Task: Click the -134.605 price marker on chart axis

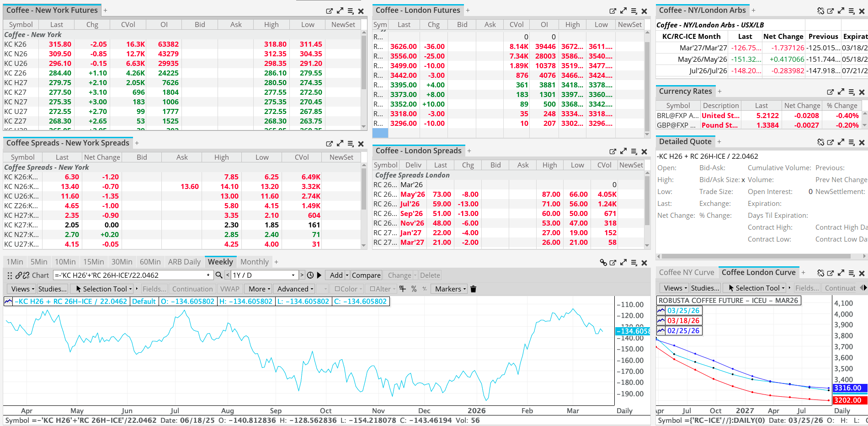Action: (x=633, y=331)
